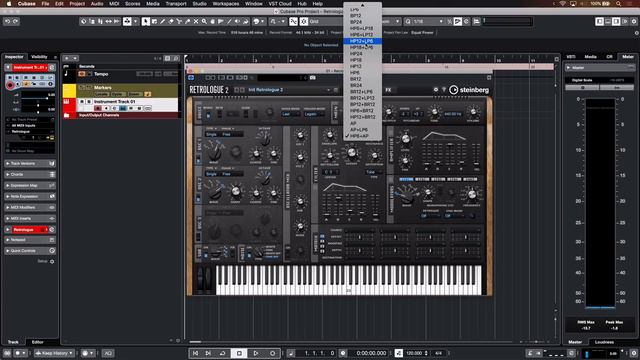
Task: Click the Redo arrow in toolbar
Action: pos(16,21)
